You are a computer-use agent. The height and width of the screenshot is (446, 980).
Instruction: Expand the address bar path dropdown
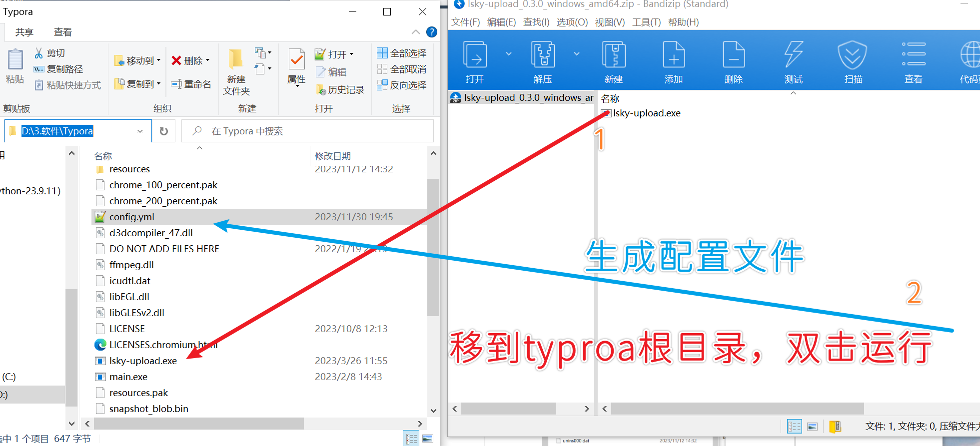pos(140,131)
